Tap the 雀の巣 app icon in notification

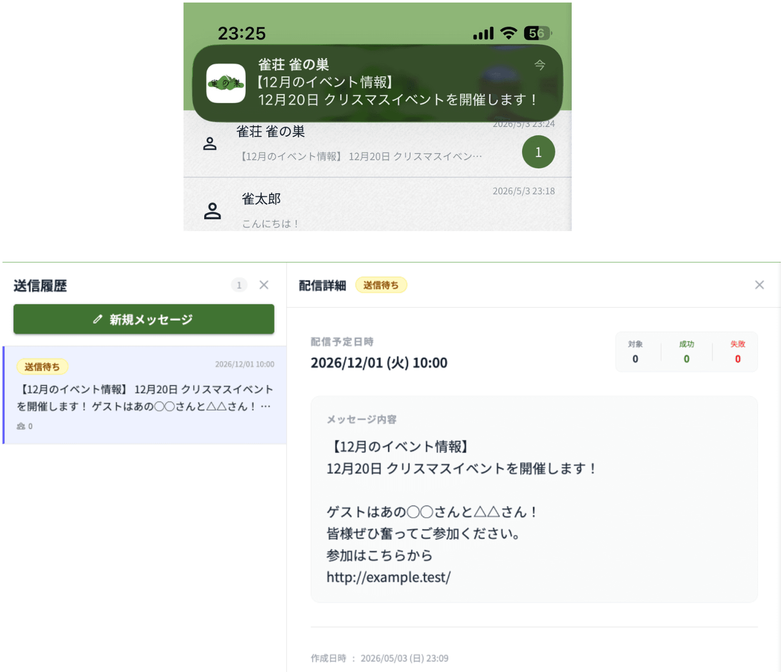(226, 83)
